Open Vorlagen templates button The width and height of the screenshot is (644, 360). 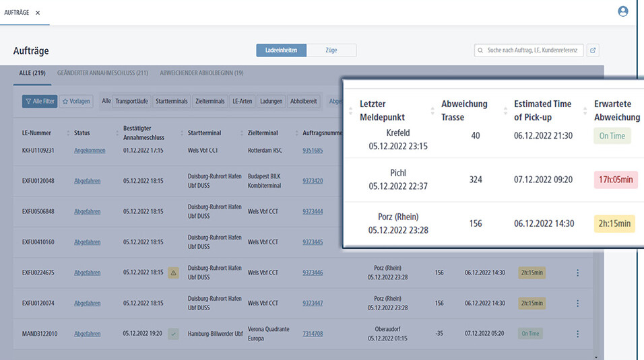coord(76,102)
